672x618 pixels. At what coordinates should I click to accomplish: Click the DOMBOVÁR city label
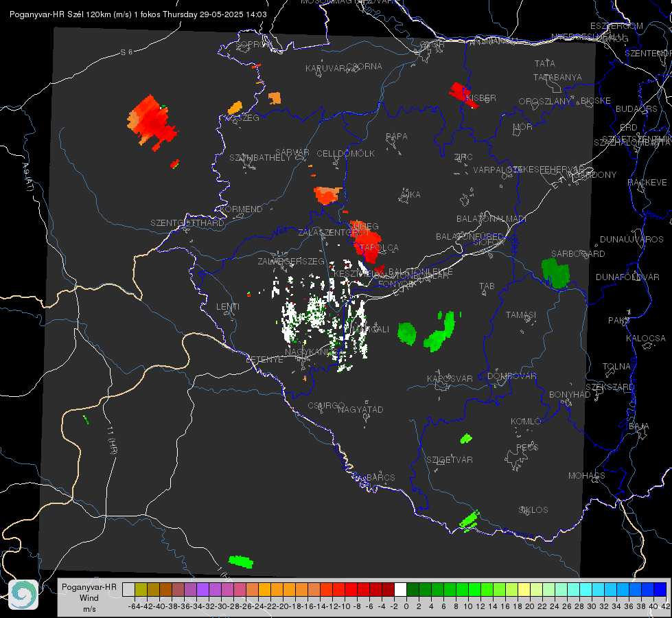511,376
